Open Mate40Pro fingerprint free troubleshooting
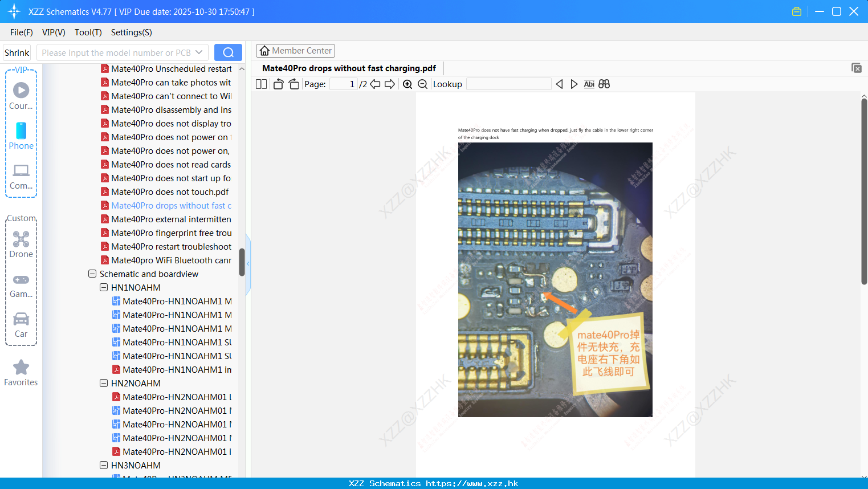Viewport: 868px width, 489px height. 166,233
